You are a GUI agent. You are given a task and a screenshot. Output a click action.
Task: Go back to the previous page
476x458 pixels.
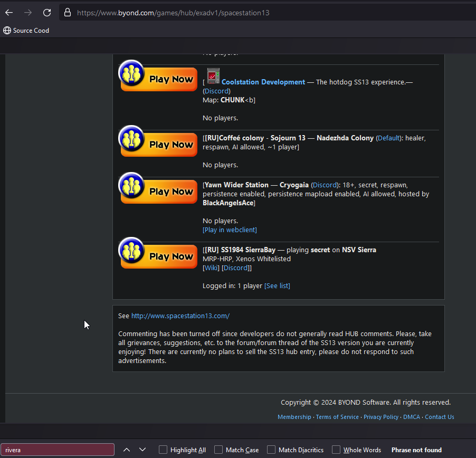click(9, 13)
